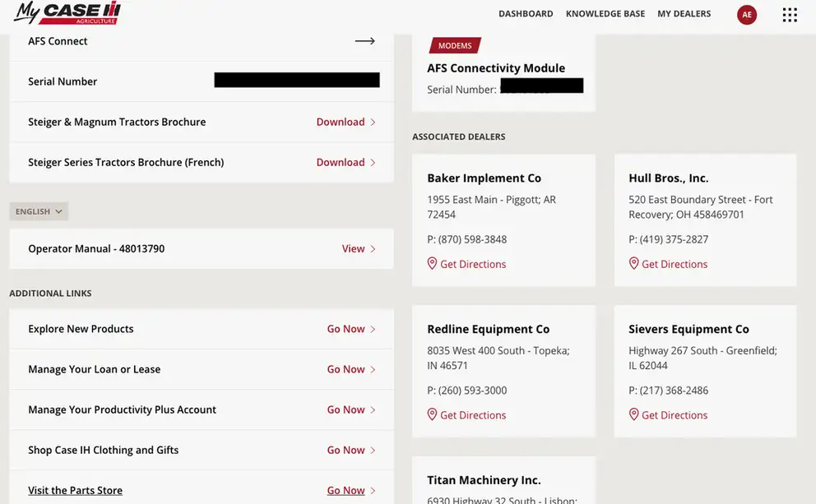Click Go Now for Visit the Parts Store

coord(346,491)
